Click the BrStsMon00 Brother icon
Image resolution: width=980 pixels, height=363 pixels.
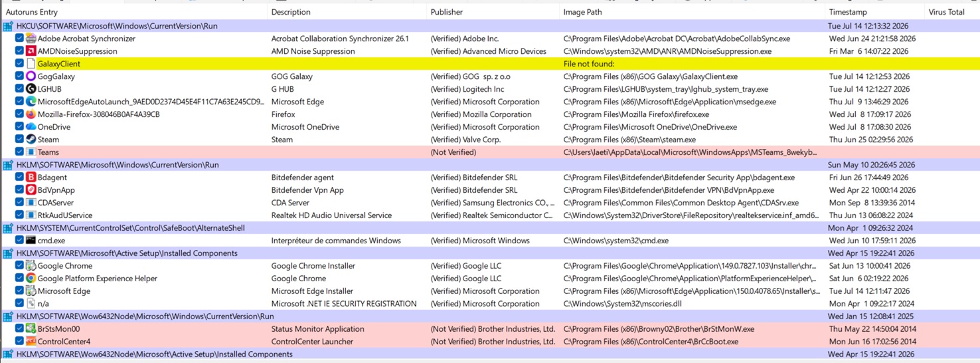[31, 329]
